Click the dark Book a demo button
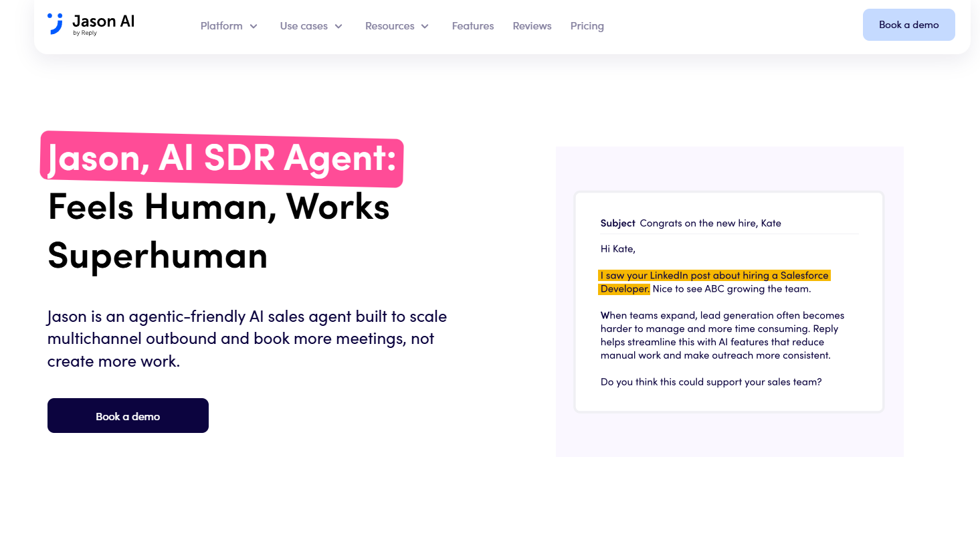The image size is (980, 540). point(128,416)
